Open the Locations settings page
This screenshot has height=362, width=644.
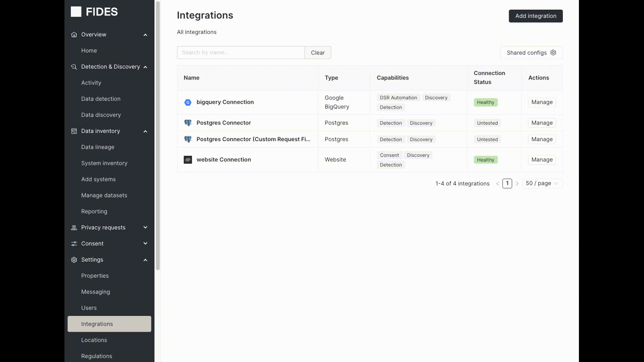94,340
